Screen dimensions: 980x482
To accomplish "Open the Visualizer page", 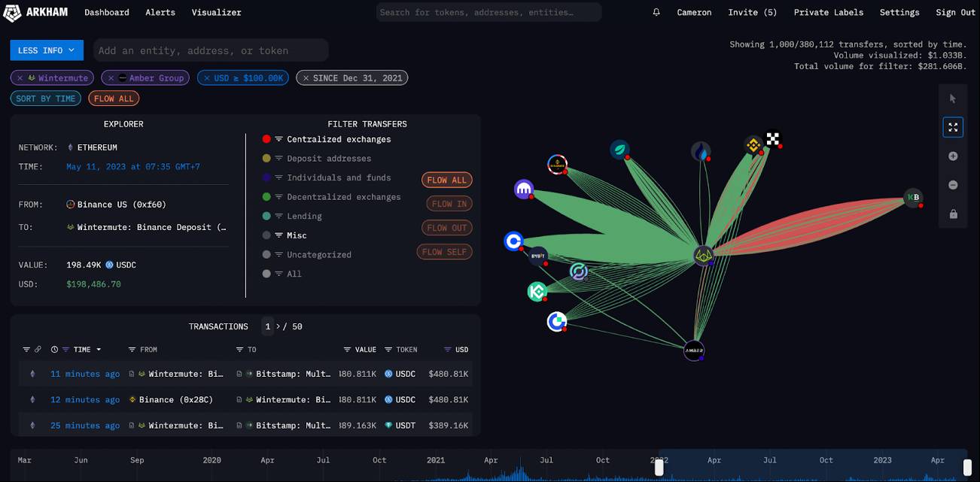I will point(217,13).
